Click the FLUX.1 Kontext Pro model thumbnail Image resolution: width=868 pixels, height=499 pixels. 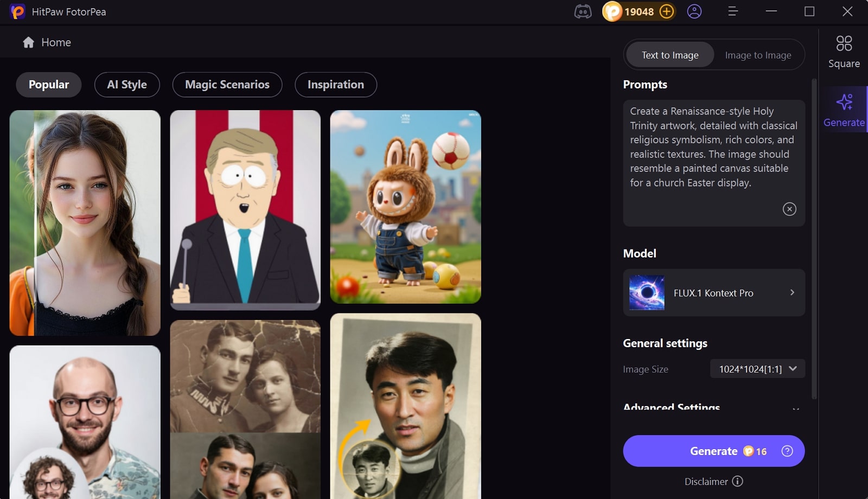click(x=647, y=292)
